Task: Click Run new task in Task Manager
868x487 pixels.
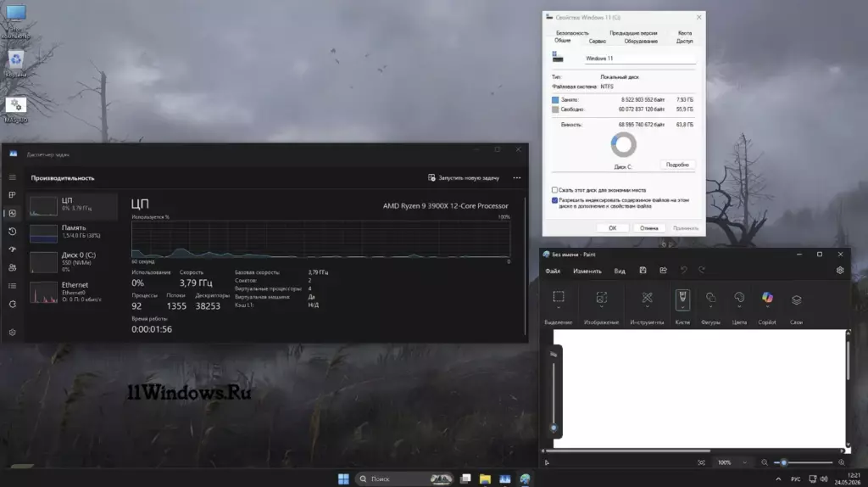Action: 464,178
